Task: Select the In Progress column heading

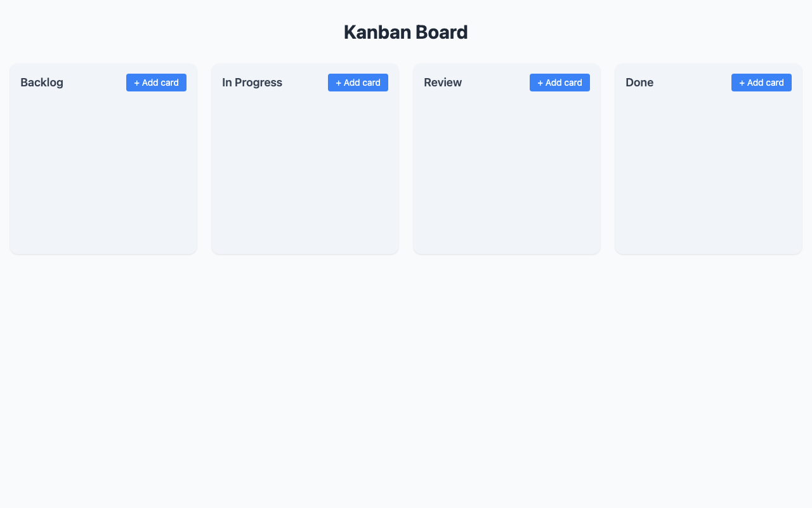Action: click(252, 83)
